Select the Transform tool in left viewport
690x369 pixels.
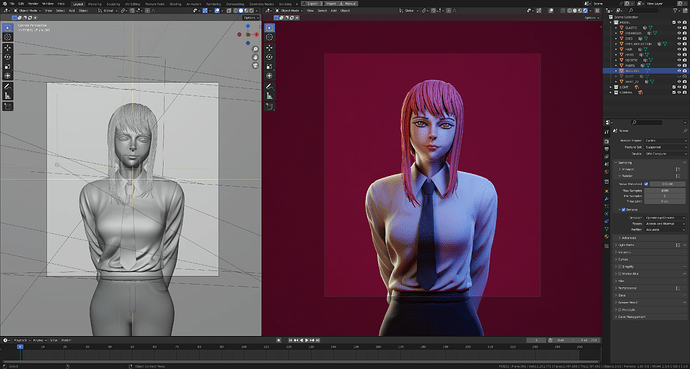pos(8,76)
